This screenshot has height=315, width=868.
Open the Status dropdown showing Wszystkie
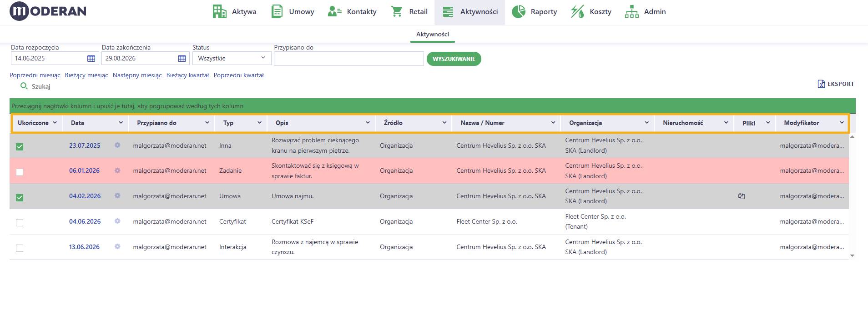232,58
